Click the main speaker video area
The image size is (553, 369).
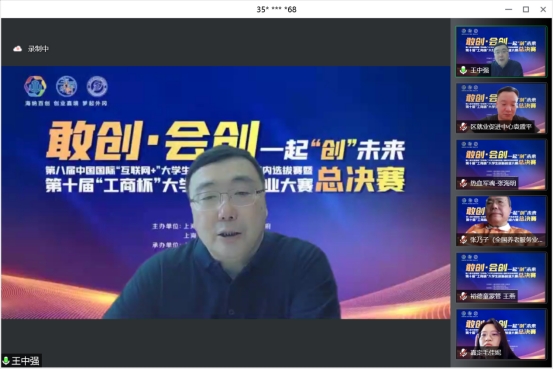tap(226, 192)
